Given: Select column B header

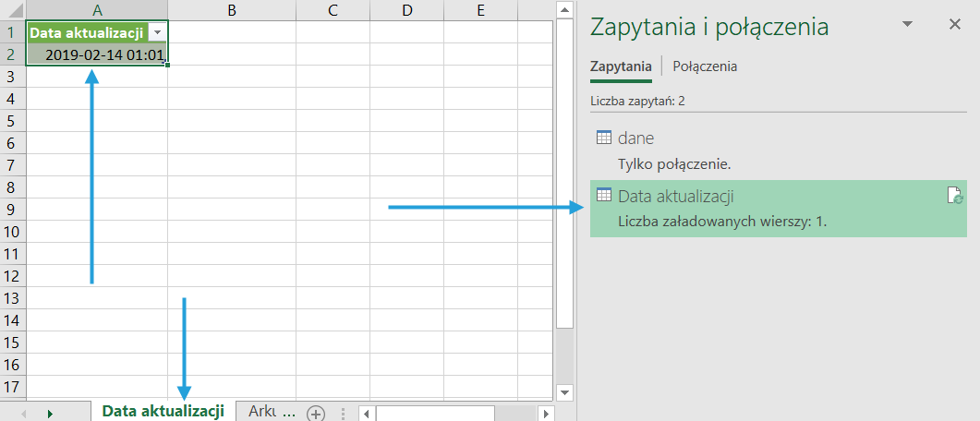Looking at the screenshot, I should click(231, 10).
